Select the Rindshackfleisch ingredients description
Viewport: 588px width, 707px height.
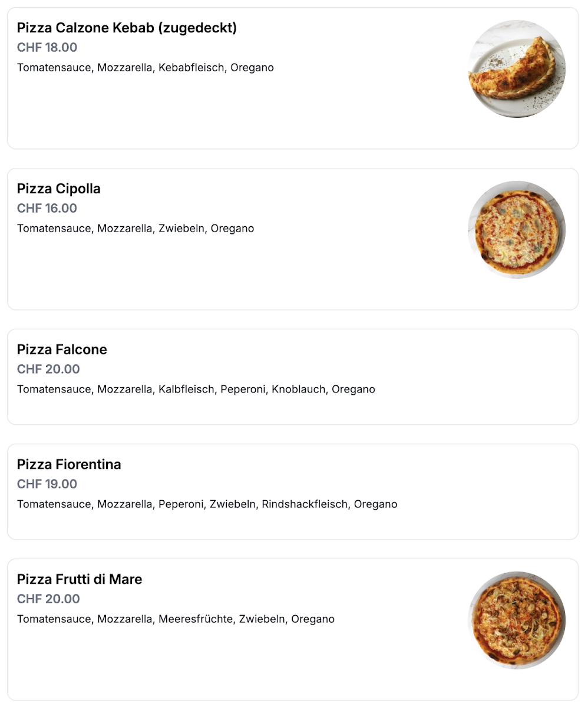(207, 504)
